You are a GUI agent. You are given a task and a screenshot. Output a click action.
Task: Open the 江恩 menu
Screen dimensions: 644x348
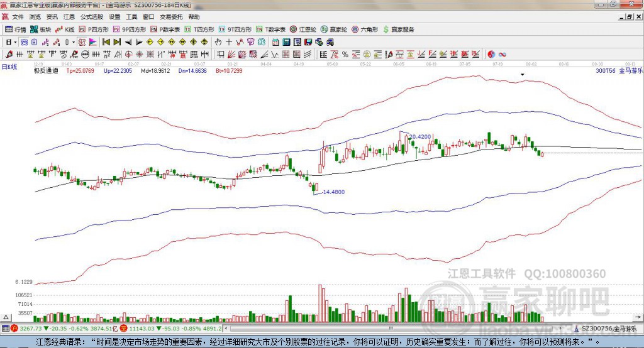69,17
